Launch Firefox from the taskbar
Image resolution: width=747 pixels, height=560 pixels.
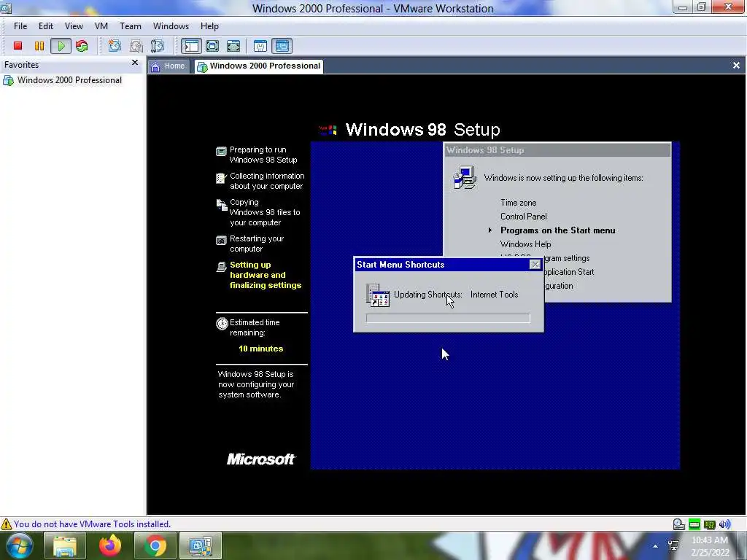(110, 546)
